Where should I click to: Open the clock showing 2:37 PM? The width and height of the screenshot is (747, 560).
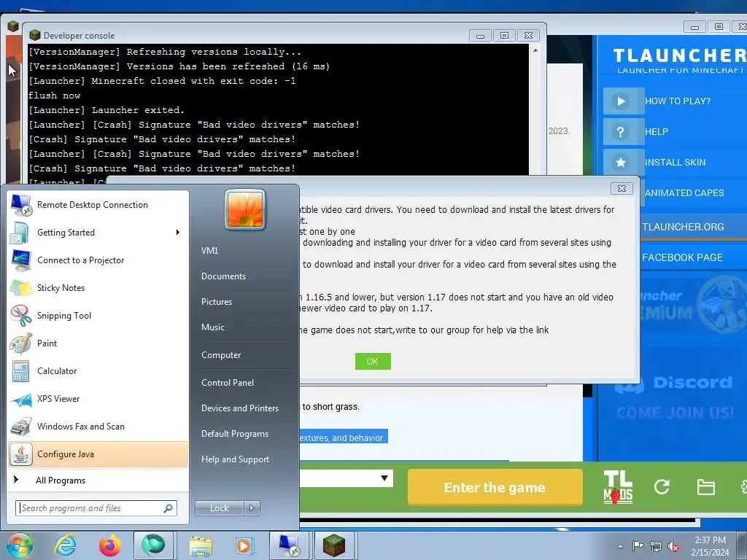pyautogui.click(x=710, y=546)
